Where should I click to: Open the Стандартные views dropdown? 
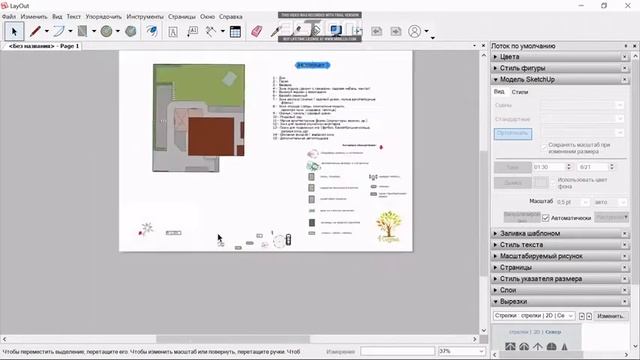[x=582, y=119]
